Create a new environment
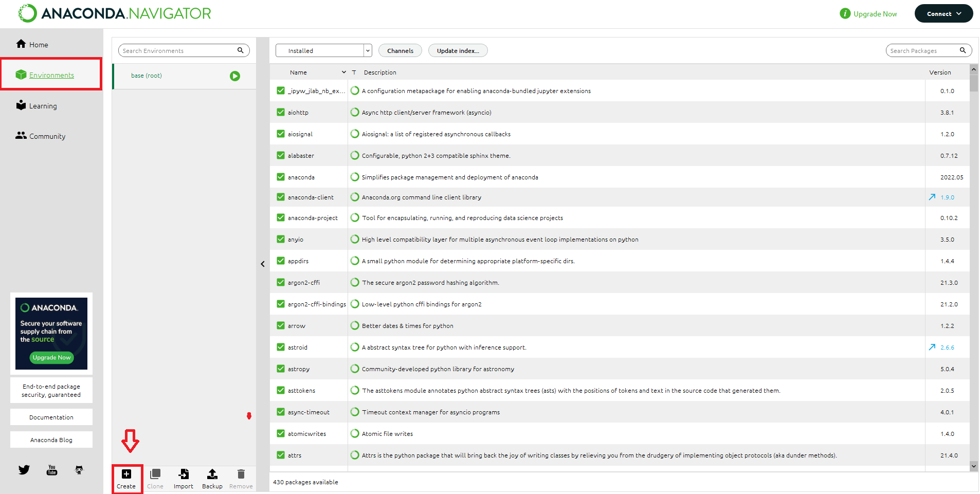This screenshot has height=494, width=980. 126,477
